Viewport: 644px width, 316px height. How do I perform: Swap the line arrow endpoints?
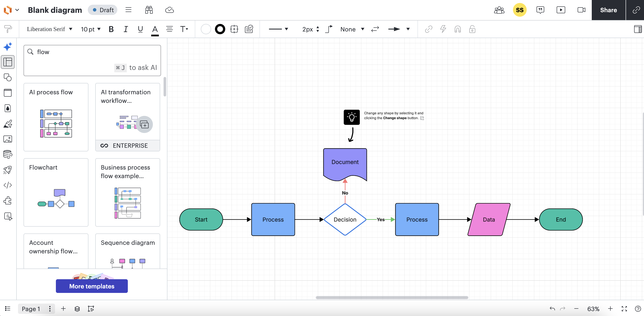point(375,29)
